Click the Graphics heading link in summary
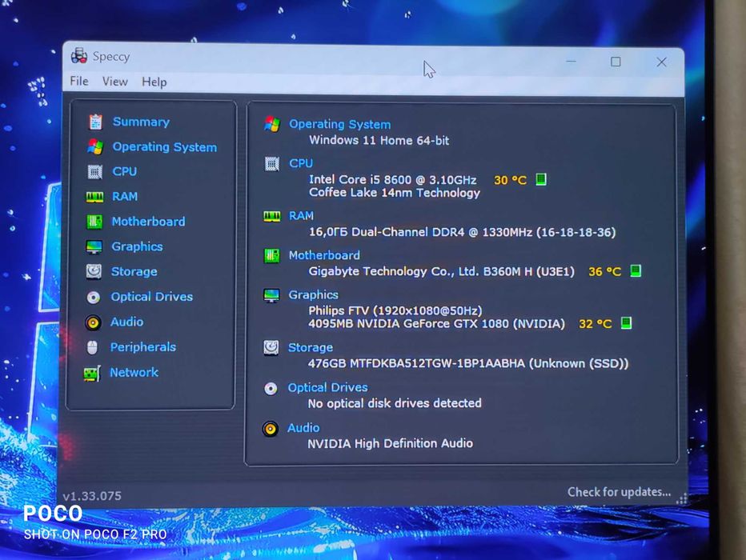This screenshot has width=746, height=560. pyautogui.click(x=314, y=295)
